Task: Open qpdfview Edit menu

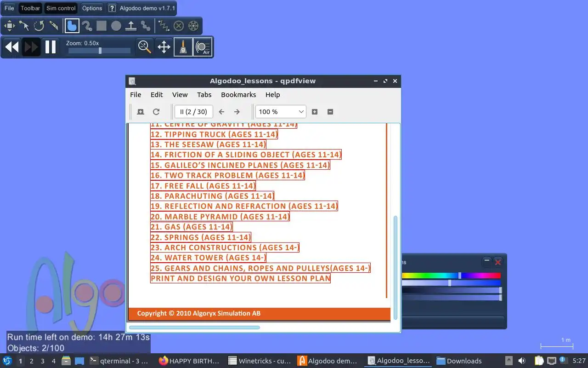Action: (x=157, y=95)
